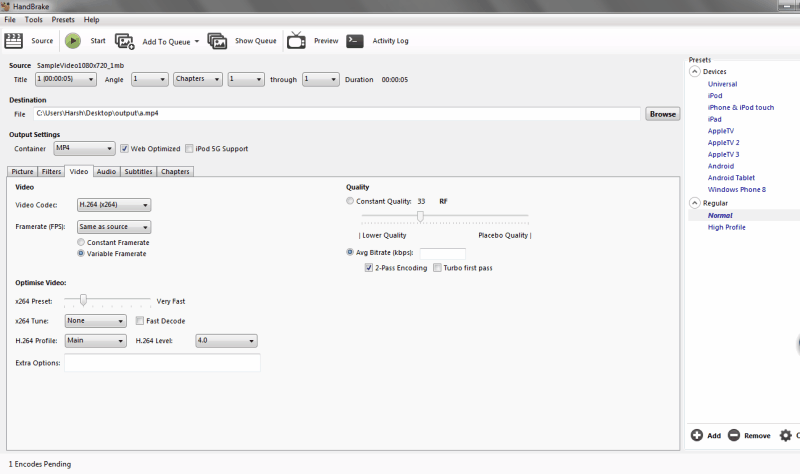Click the Extra Options text field
Image resolution: width=800 pixels, height=474 pixels.
click(162, 363)
